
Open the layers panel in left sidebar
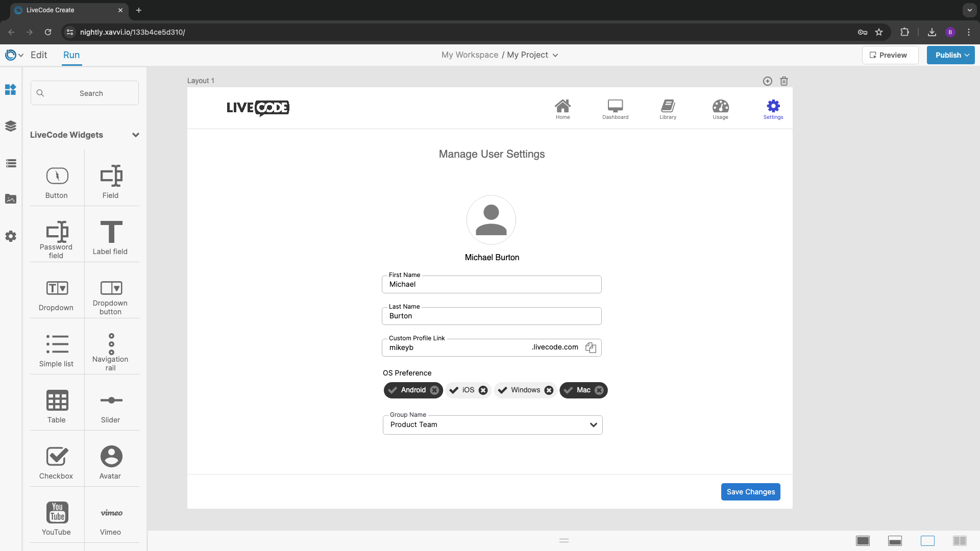pyautogui.click(x=11, y=126)
